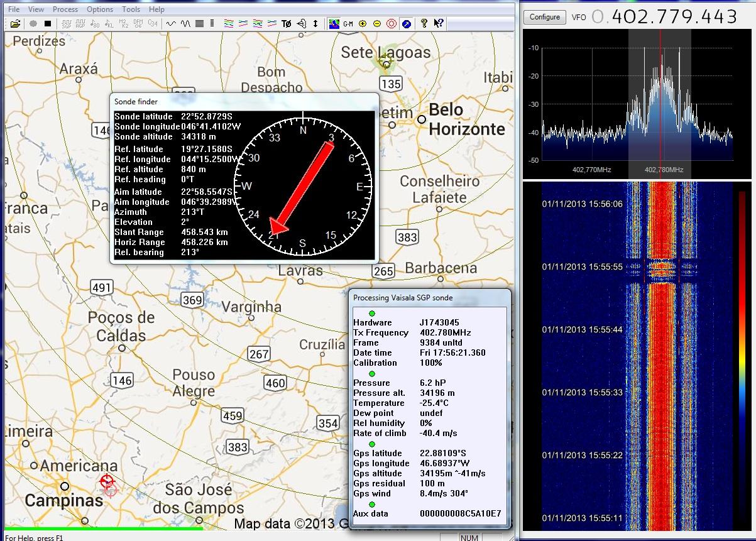756x541 pixels.
Task: Select the AGP sonde decoder icon
Action: (x=80, y=24)
